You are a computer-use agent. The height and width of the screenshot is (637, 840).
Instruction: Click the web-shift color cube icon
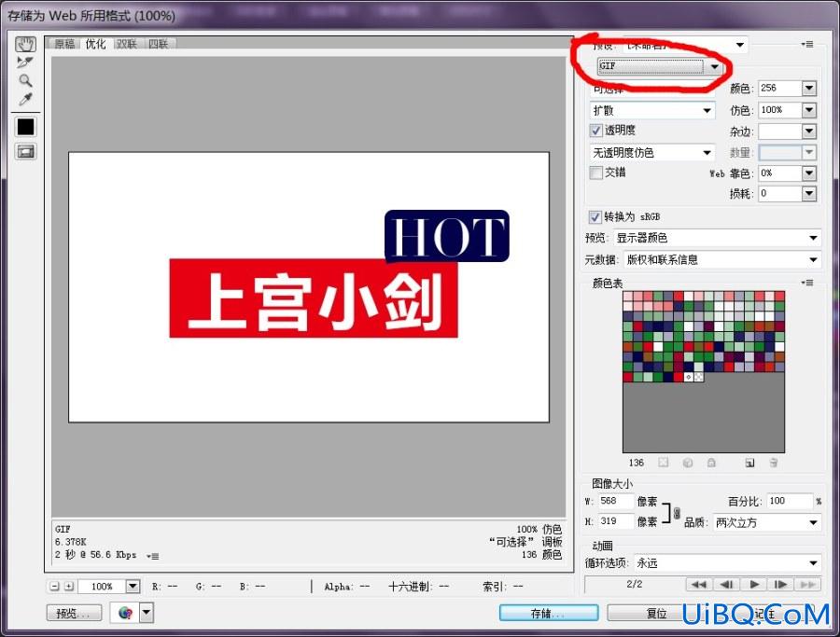[688, 463]
